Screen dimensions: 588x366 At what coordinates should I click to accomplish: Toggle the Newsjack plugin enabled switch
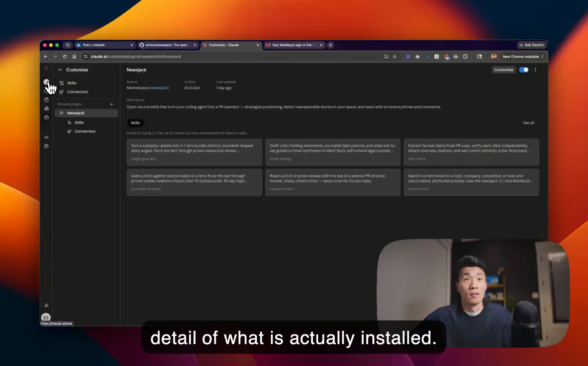(524, 70)
